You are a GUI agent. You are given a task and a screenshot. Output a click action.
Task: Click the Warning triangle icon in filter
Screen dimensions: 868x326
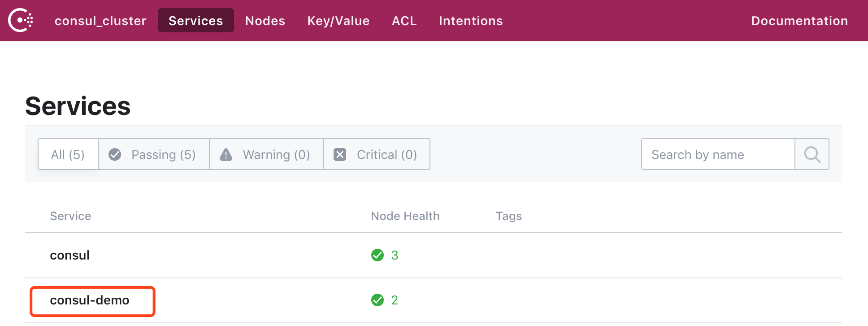226,154
